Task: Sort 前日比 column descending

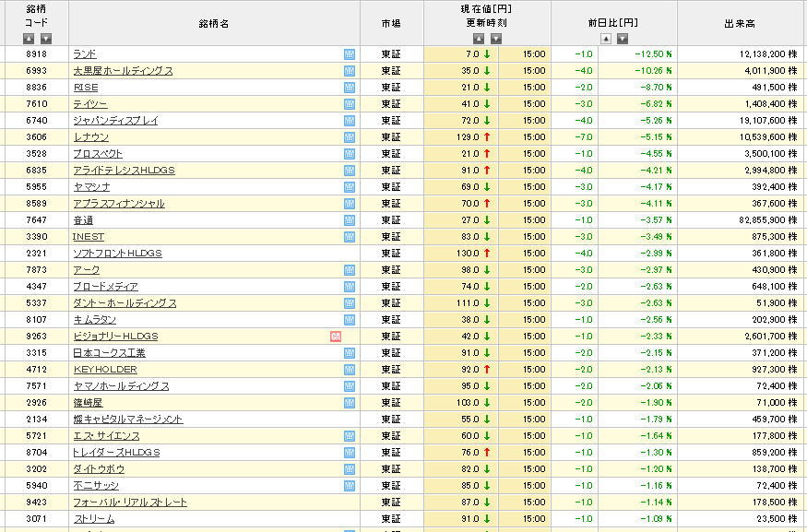Action: [x=623, y=39]
